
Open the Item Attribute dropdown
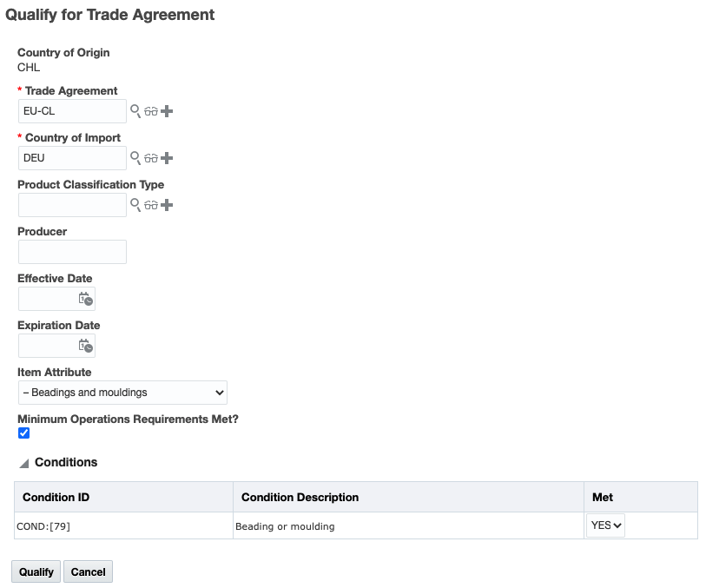coord(122,393)
